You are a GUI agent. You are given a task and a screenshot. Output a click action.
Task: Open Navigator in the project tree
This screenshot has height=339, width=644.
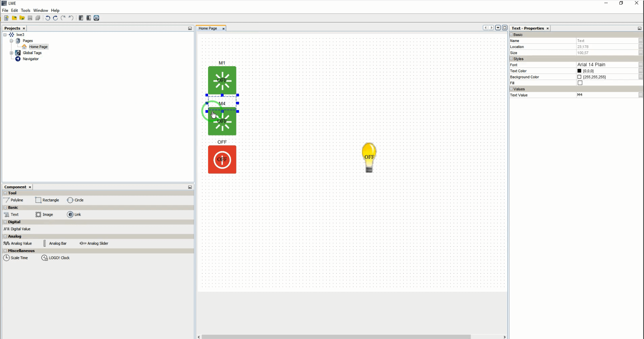(x=30, y=59)
